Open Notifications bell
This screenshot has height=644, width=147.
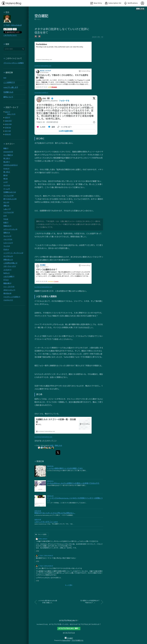click(x=131, y=3)
